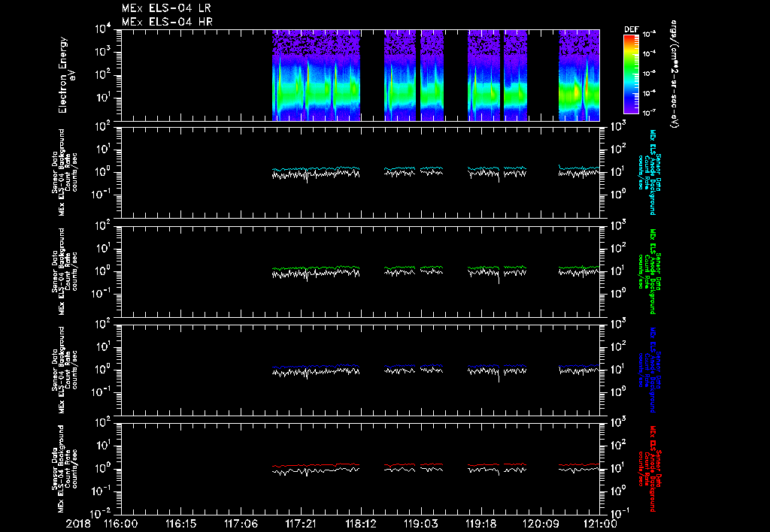Screen dimensions: 770x532
Task: Click the 10^-3 tick on the color bar
Action: click(x=649, y=35)
